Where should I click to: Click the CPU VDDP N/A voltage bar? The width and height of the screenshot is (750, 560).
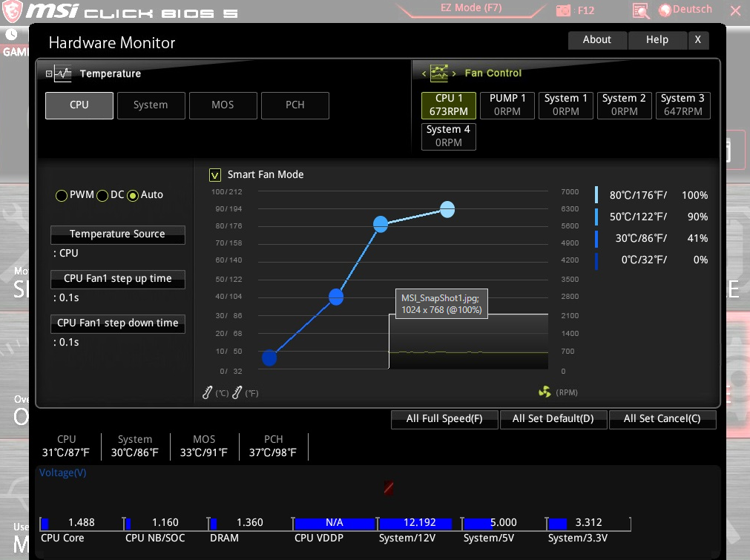(x=335, y=523)
